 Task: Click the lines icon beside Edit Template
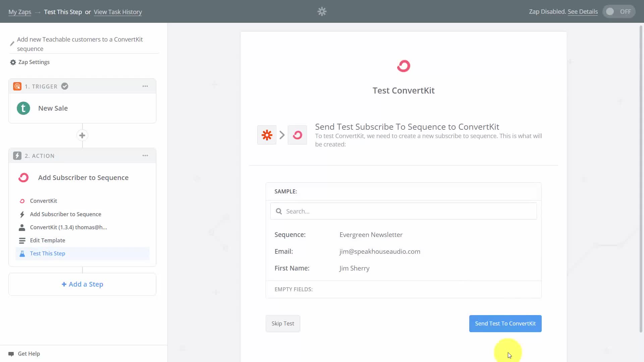pos(22,241)
